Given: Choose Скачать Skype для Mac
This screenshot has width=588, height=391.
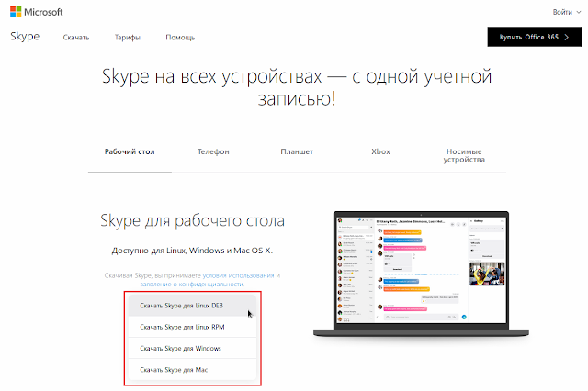Looking at the screenshot, I should click(x=192, y=370).
